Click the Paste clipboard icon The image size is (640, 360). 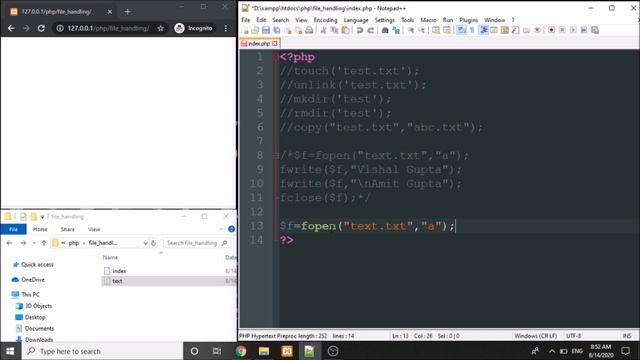345,30
